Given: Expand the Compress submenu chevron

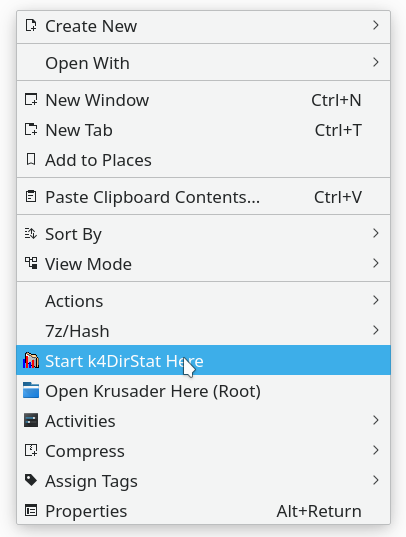Looking at the screenshot, I should [x=376, y=450].
